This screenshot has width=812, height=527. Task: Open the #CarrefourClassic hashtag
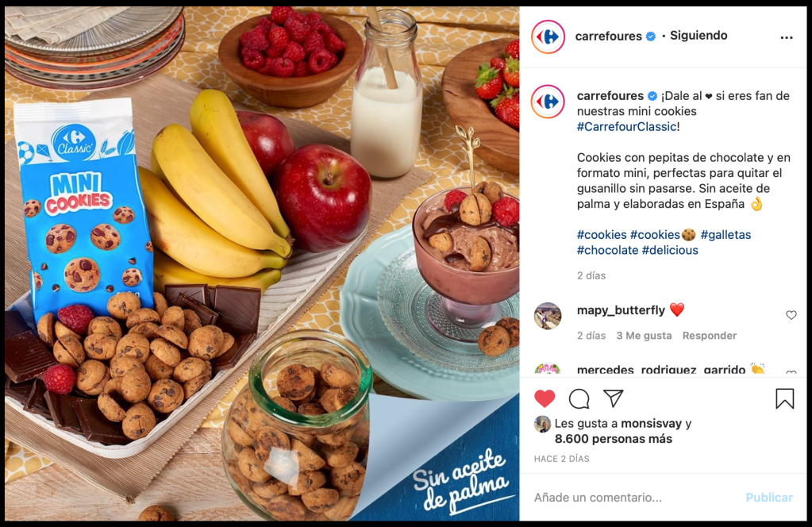click(626, 127)
